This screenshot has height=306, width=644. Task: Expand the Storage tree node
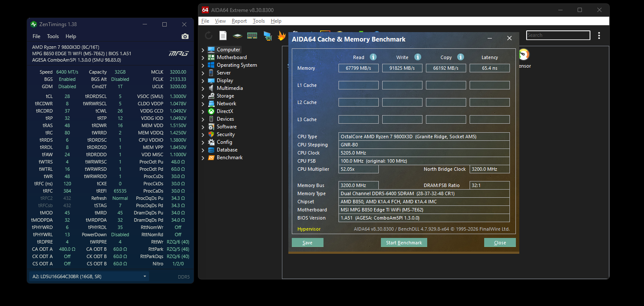(x=203, y=96)
